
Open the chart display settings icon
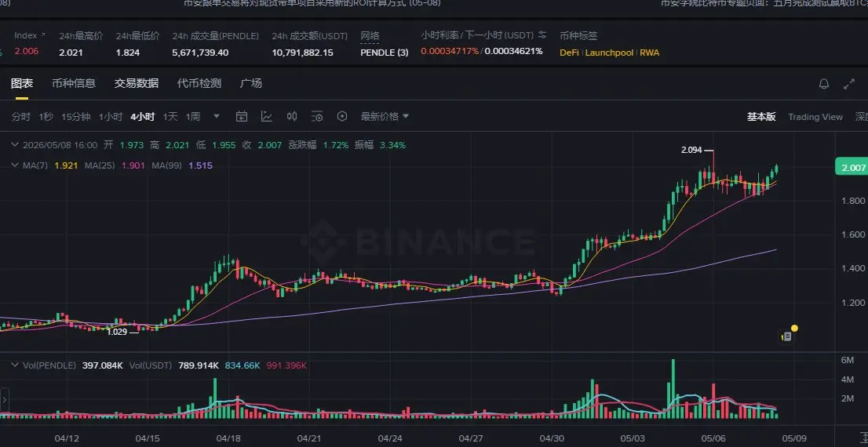(x=317, y=116)
